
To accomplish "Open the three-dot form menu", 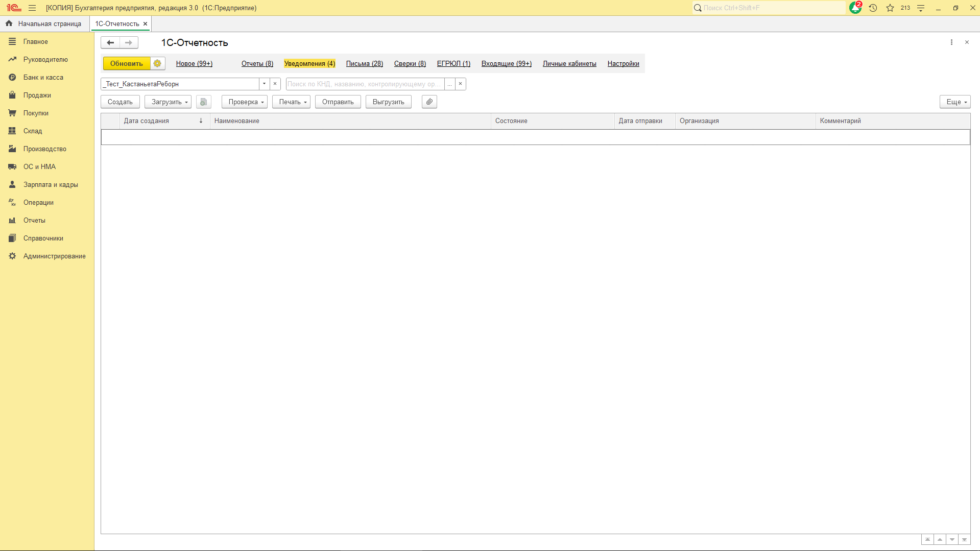I will [951, 42].
